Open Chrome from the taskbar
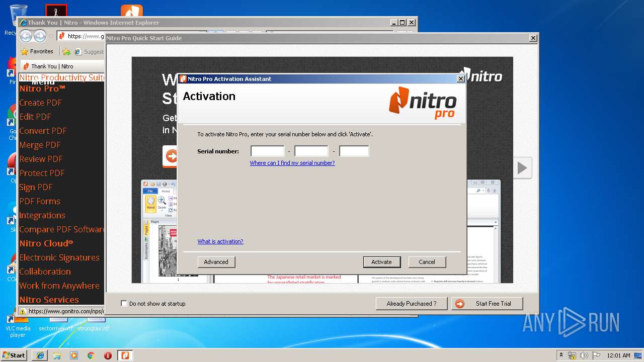The height and width of the screenshot is (362, 644). [91, 355]
